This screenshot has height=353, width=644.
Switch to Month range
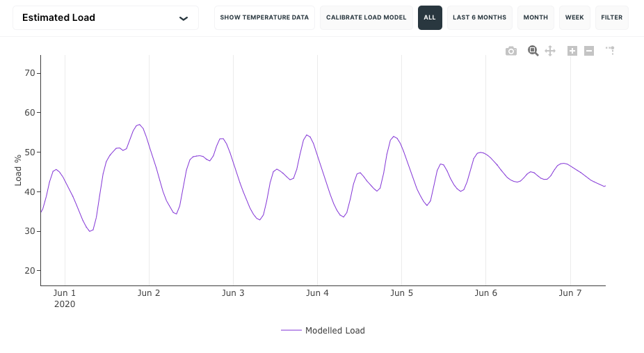coord(536,17)
